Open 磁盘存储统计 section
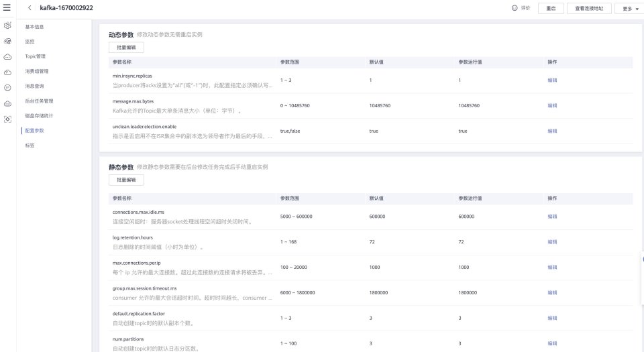The image size is (644, 352). coord(38,116)
